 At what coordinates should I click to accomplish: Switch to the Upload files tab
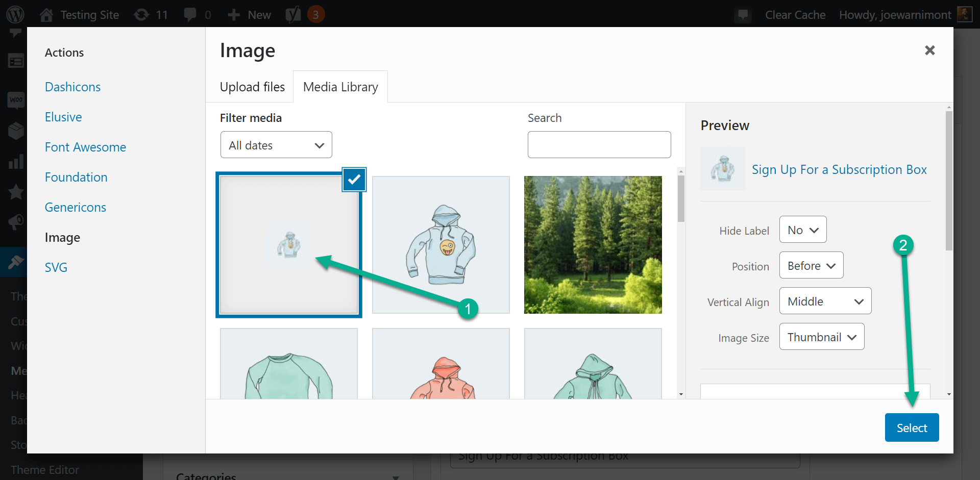click(252, 87)
